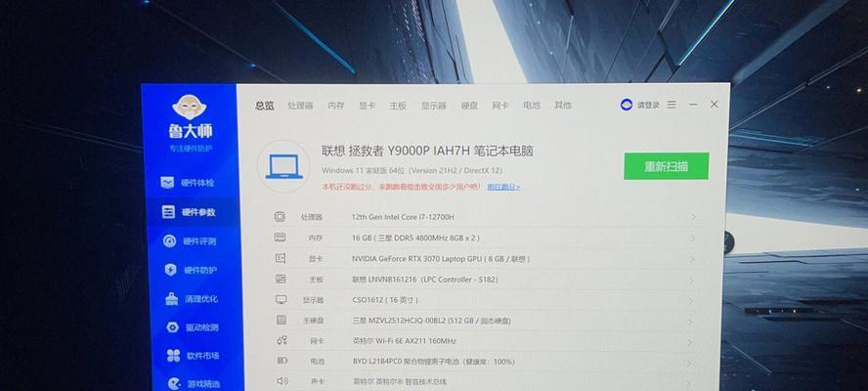The width and height of the screenshot is (868, 391).
Task: Expand the 主硬盘 row chevron
Action: (x=691, y=322)
